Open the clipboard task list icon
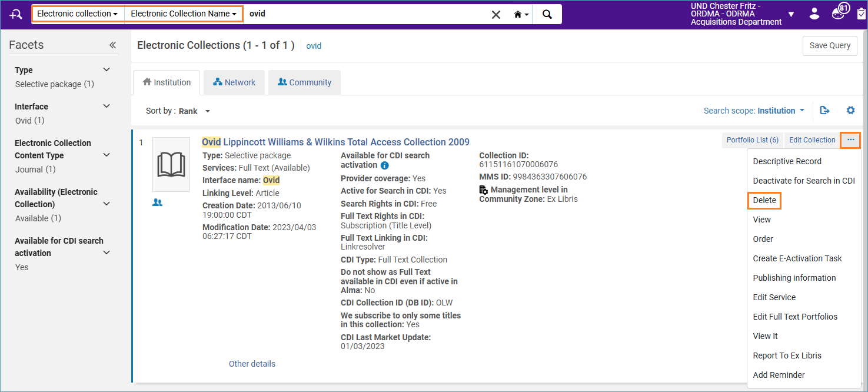The width and height of the screenshot is (868, 392). pyautogui.click(x=862, y=14)
